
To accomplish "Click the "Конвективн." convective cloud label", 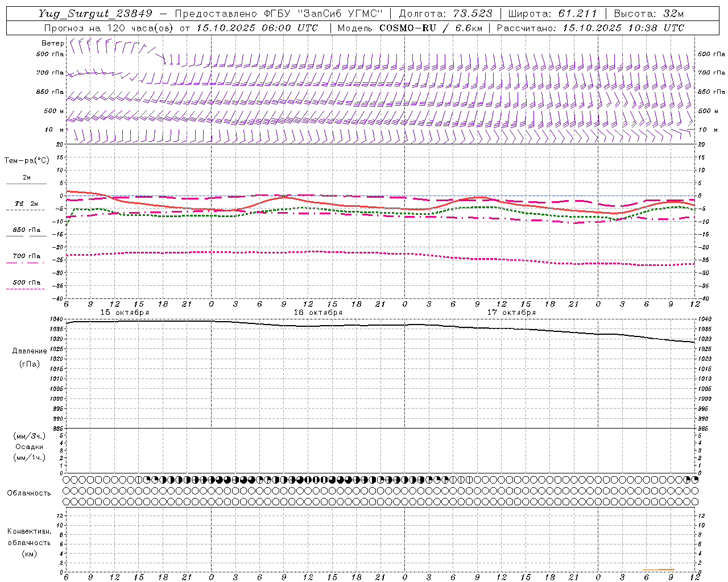I will tap(29, 531).
